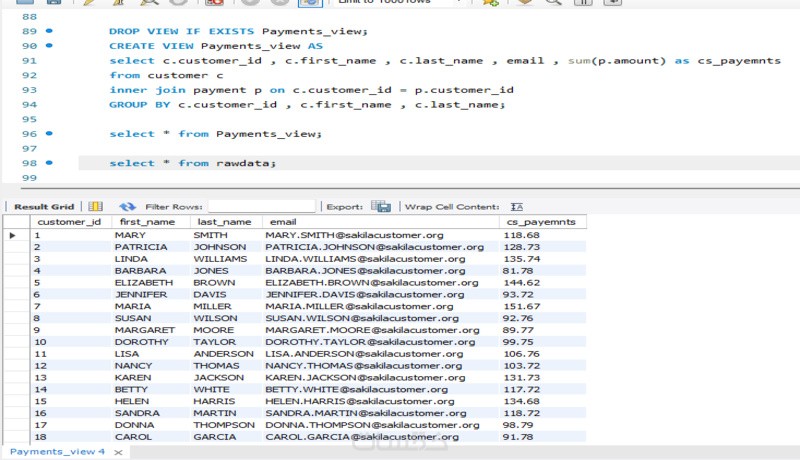Select the THOMPSON last_name cell
Viewport: 800px width, 460px height.
[227, 425]
